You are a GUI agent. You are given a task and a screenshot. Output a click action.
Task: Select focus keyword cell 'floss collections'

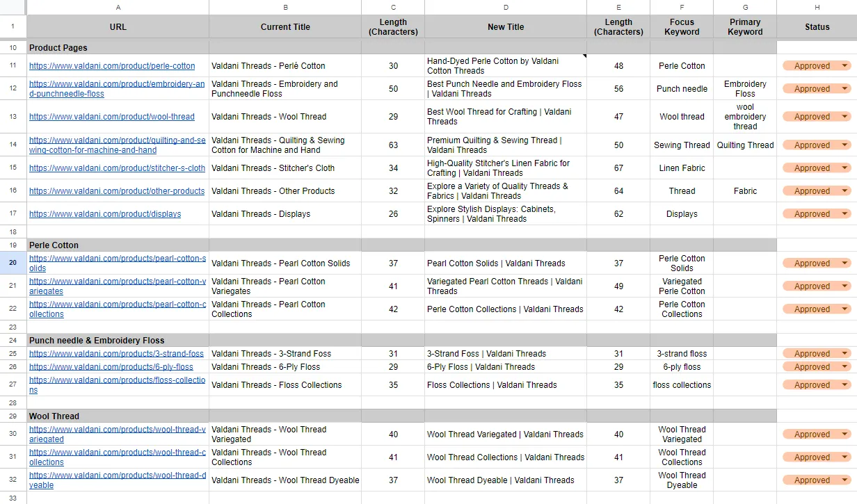[682, 385]
